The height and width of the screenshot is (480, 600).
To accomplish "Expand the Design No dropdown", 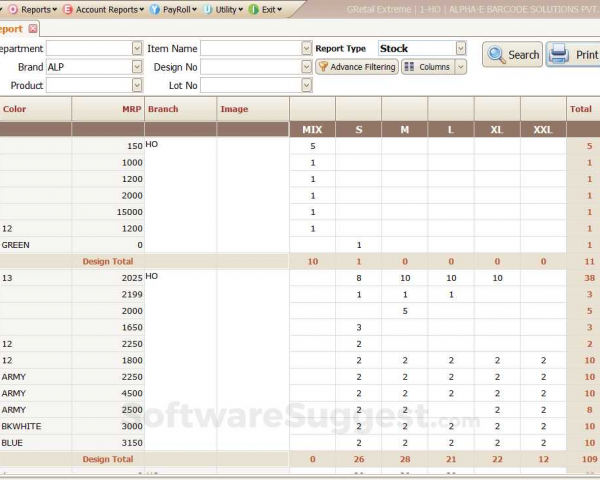I will click(x=306, y=67).
